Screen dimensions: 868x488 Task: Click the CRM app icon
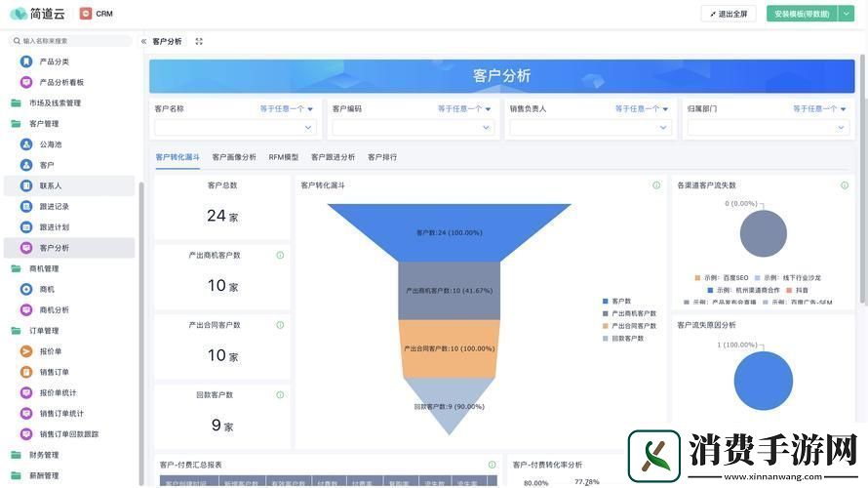point(86,14)
